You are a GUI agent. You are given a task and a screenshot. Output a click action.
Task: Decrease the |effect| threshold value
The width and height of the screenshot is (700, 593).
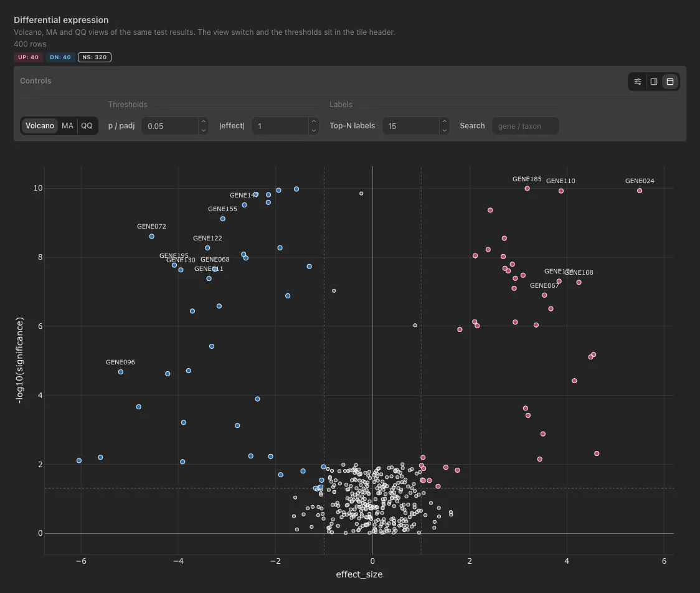click(314, 130)
